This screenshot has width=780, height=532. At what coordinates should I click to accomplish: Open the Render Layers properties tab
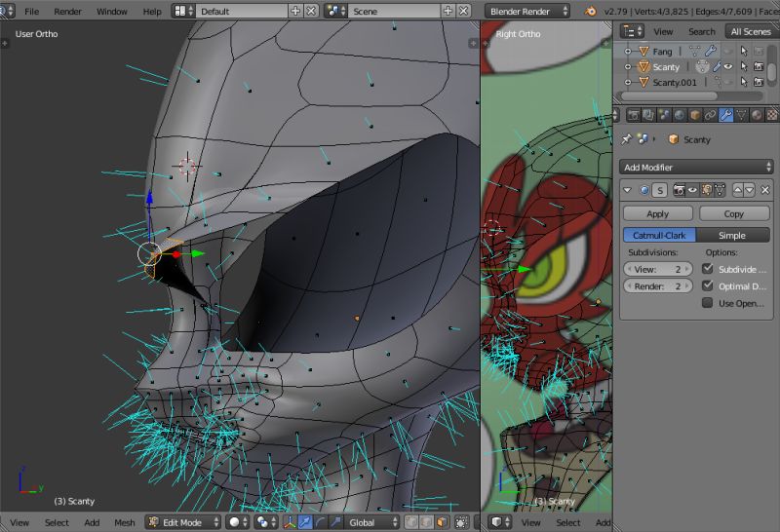(x=648, y=115)
